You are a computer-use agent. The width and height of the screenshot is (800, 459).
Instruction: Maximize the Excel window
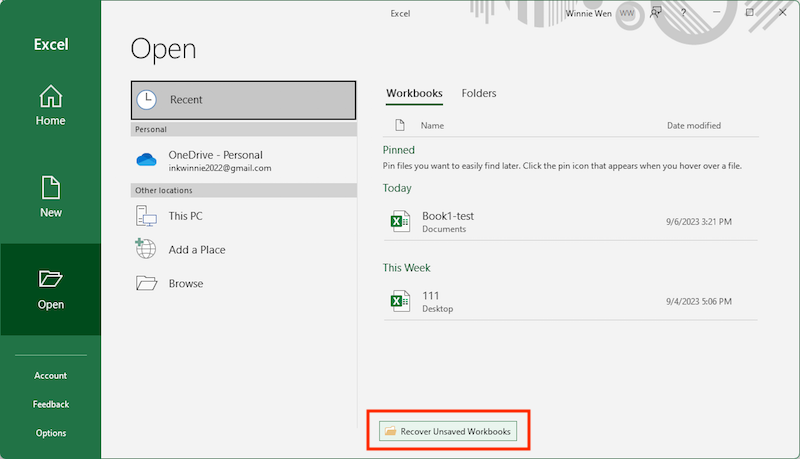tap(749, 12)
